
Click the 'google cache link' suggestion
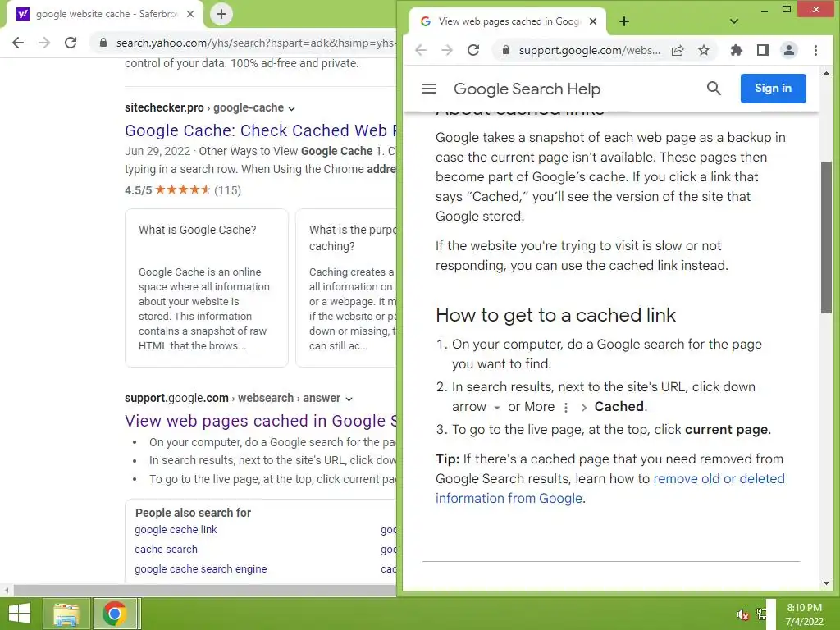pyautogui.click(x=176, y=530)
